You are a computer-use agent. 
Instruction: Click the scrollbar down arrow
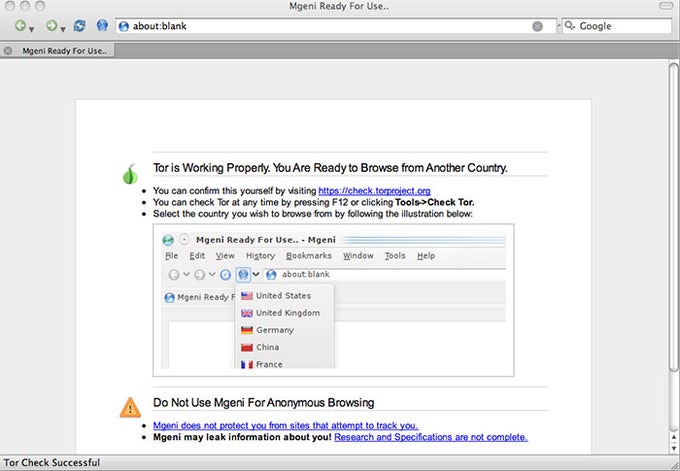click(673, 448)
